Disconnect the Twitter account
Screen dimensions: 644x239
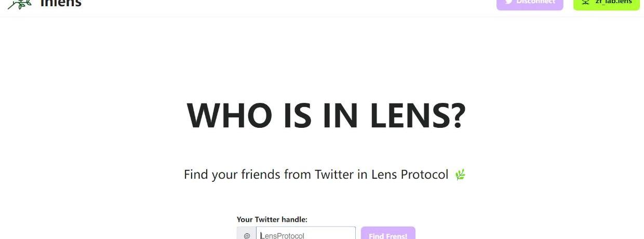click(530, 4)
